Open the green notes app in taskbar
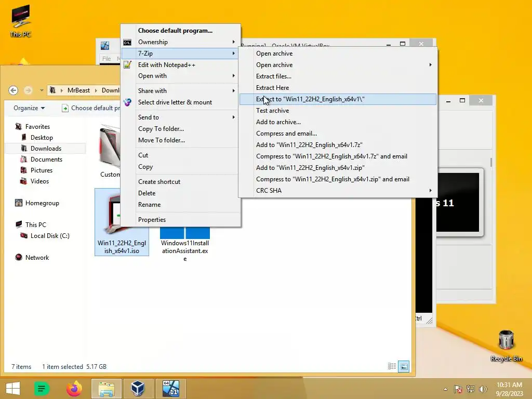The width and height of the screenshot is (532, 399). pyautogui.click(x=42, y=389)
